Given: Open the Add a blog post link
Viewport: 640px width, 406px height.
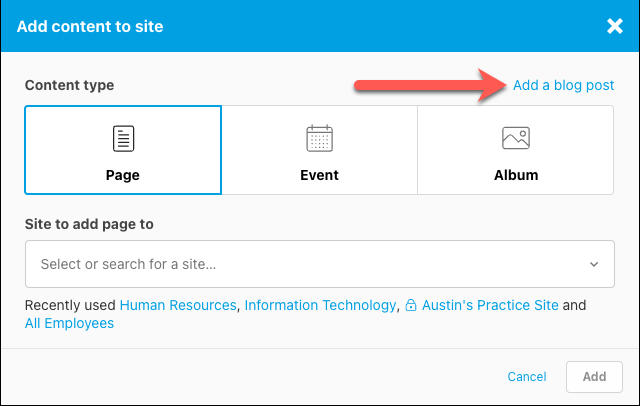Looking at the screenshot, I should 563,85.
